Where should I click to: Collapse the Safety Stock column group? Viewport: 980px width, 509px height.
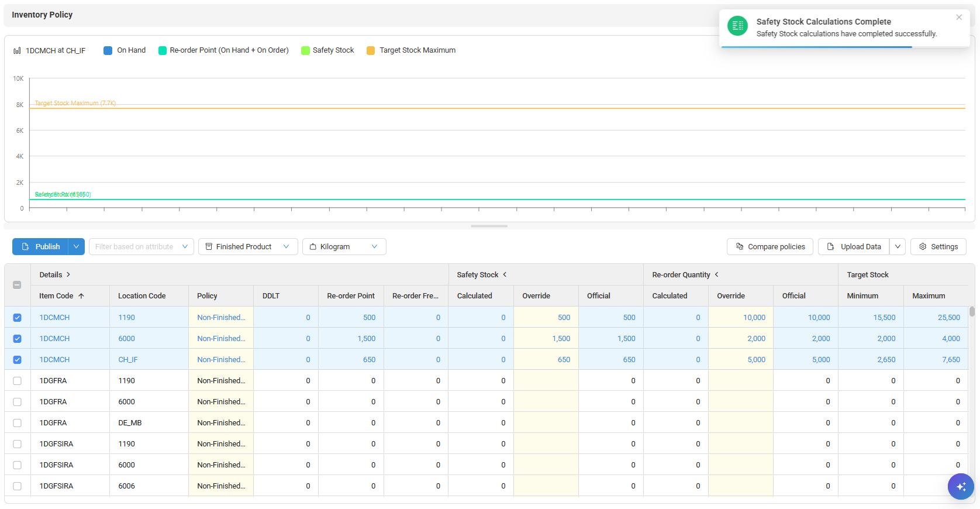point(505,275)
